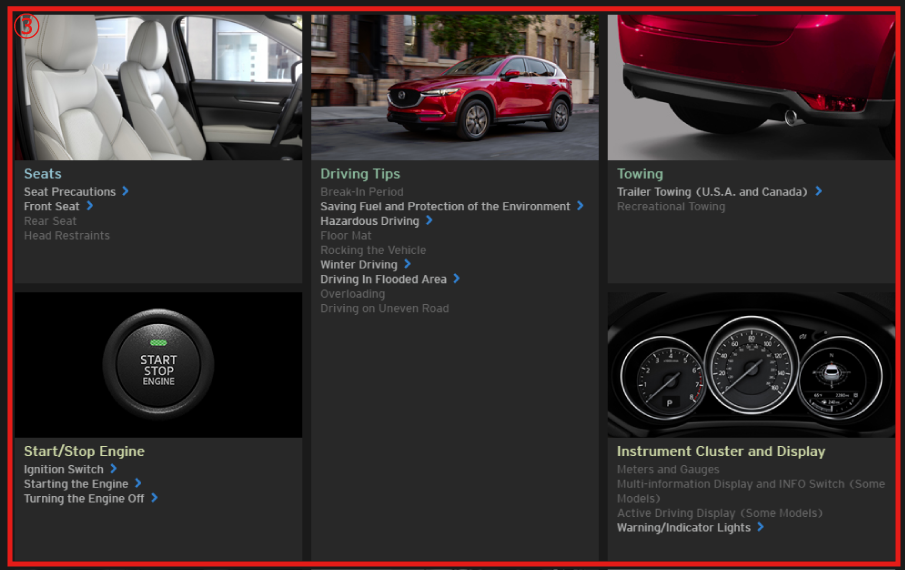The height and width of the screenshot is (570, 905).
Task: Open the Saving Fuel and Protection link
Action: [445, 206]
